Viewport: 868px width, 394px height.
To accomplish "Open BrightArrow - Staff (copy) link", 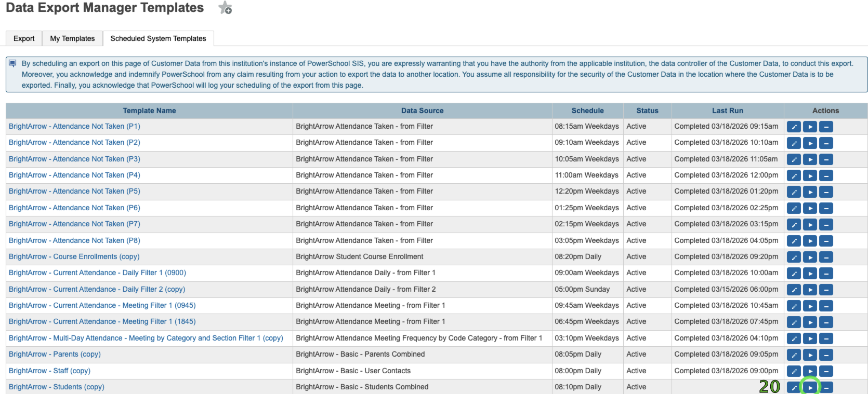I will pyautogui.click(x=49, y=371).
